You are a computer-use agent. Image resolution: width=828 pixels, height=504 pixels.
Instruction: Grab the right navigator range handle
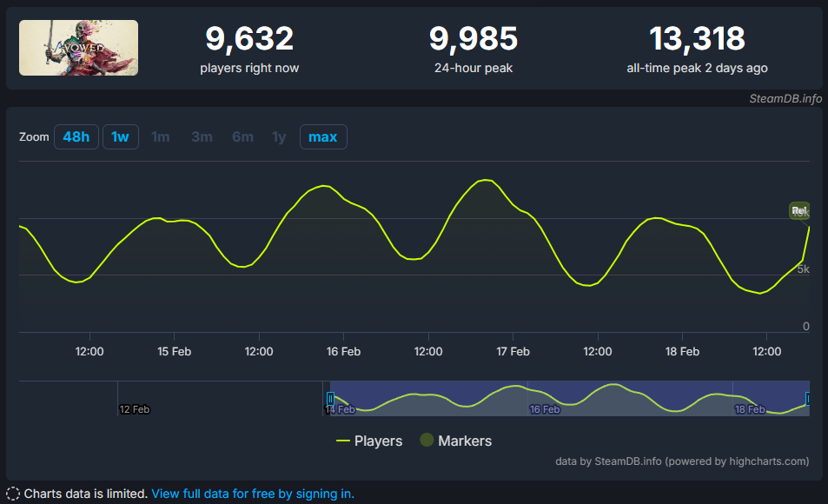tap(808, 398)
